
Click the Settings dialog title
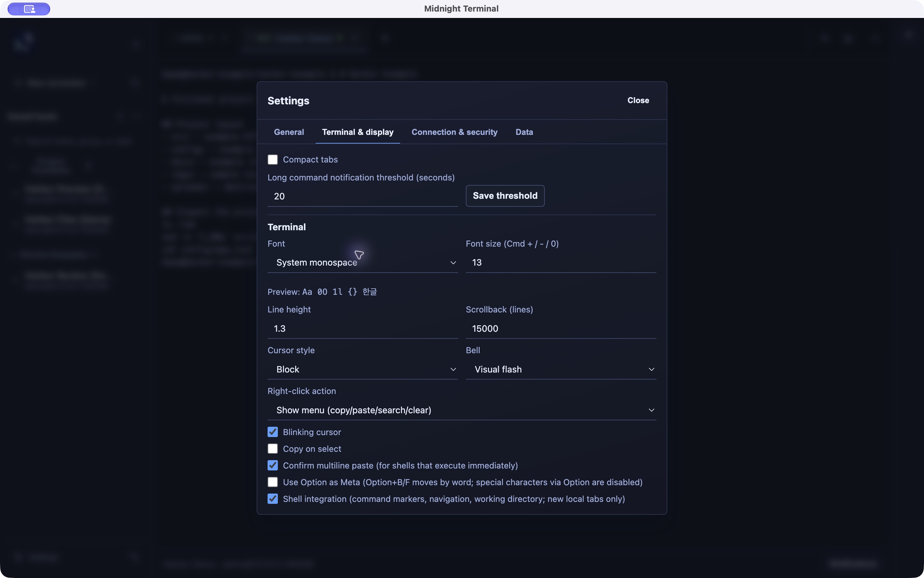(x=288, y=101)
